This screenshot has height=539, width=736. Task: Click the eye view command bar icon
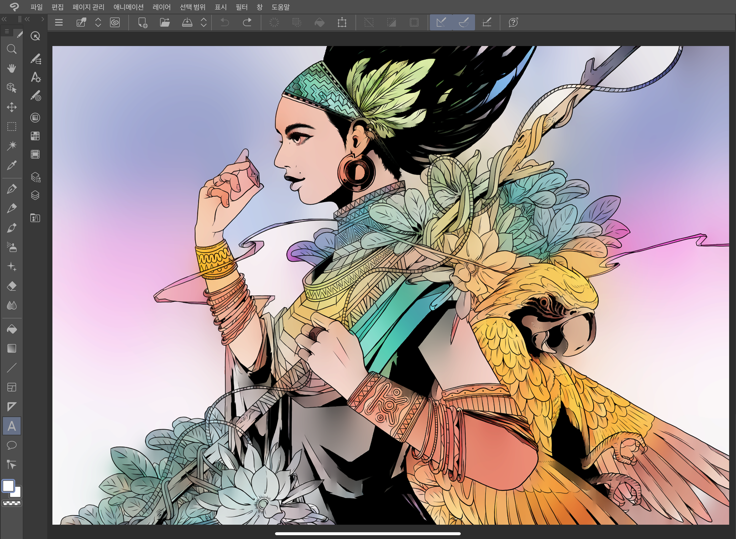click(x=115, y=23)
